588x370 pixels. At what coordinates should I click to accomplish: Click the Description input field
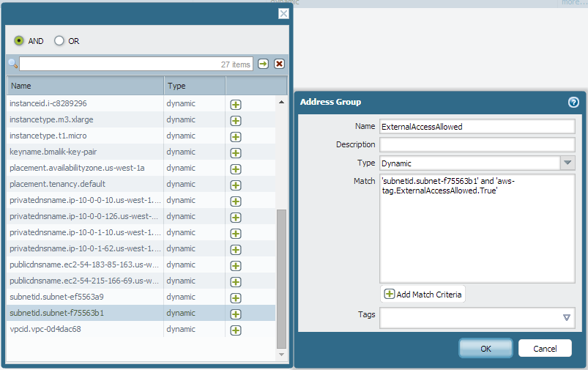(x=477, y=144)
